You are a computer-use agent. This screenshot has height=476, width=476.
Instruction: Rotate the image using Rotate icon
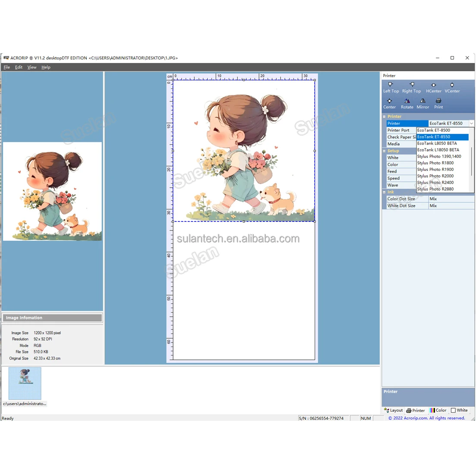pos(407,104)
